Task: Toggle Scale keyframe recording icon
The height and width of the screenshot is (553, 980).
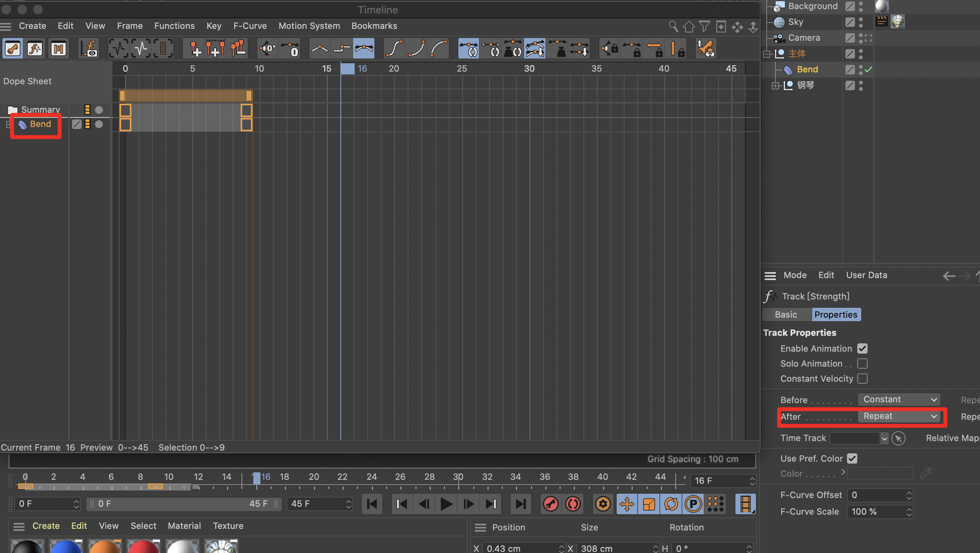Action: tap(649, 504)
